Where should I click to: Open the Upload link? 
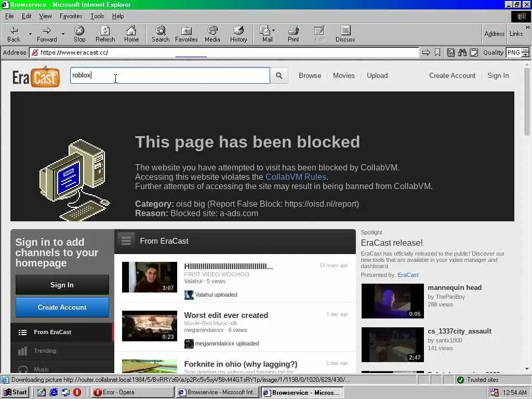tap(377, 76)
